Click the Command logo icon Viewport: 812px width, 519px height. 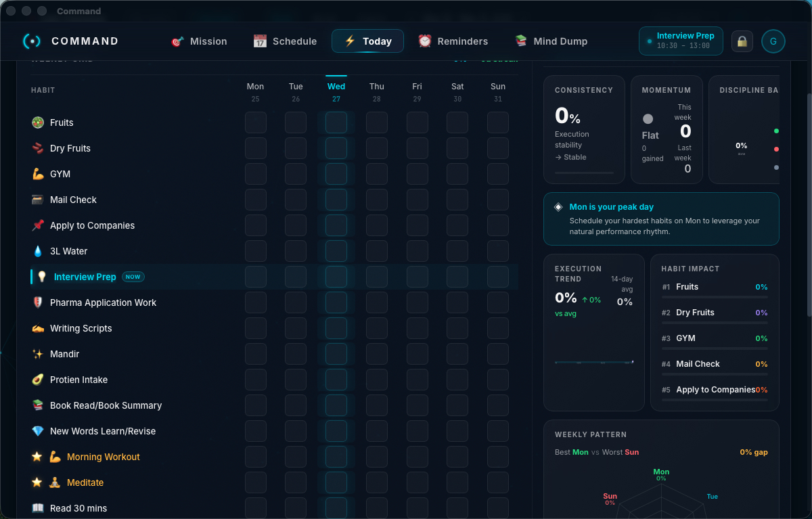point(32,41)
